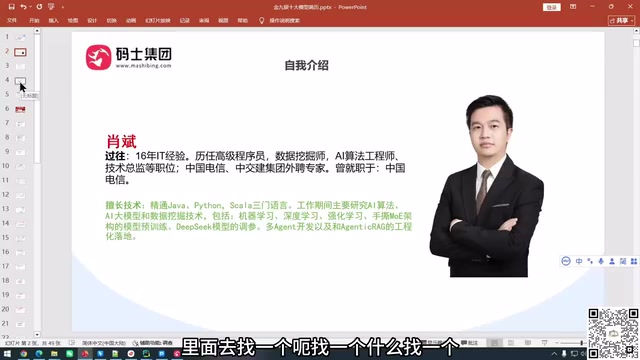Switch to Reading view icon
The height and width of the screenshot is (360, 640).
click(528, 343)
